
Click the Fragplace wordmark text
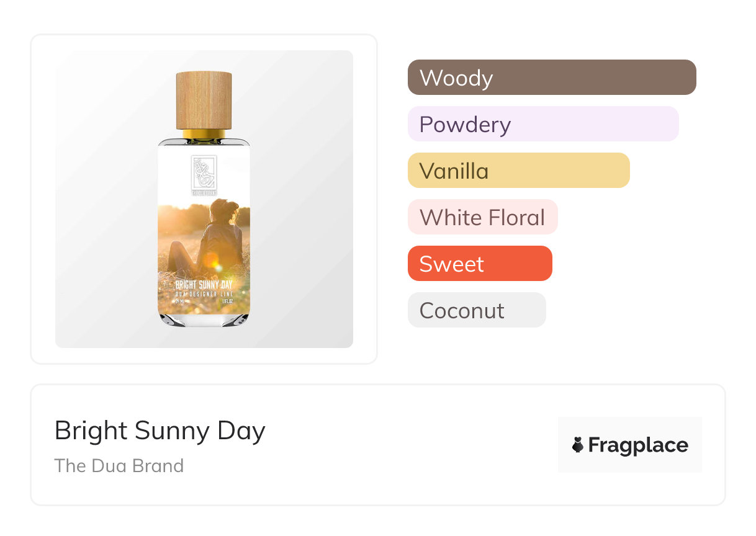point(638,445)
